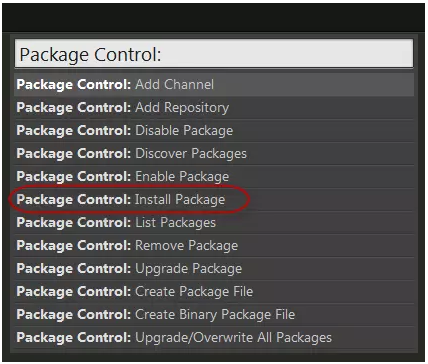Select Package Control: Add Channel
The height and width of the screenshot is (364, 428).
coord(214,85)
